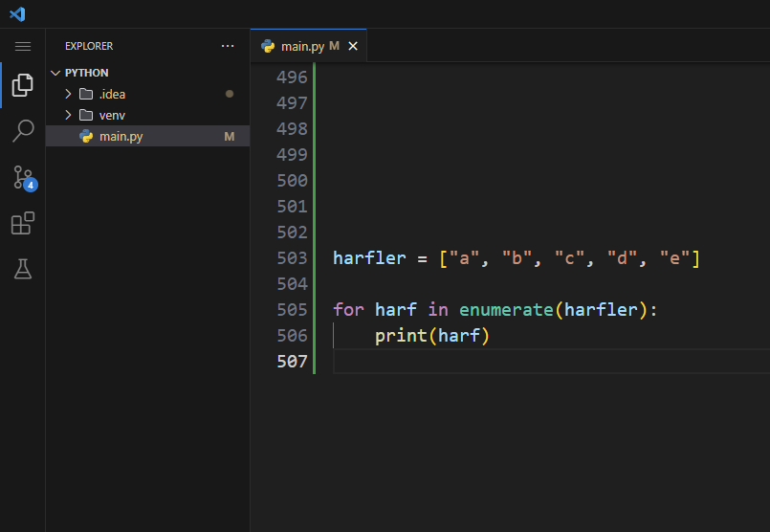770x532 pixels.
Task: Click line number 507 in gutter
Action: click(x=292, y=362)
